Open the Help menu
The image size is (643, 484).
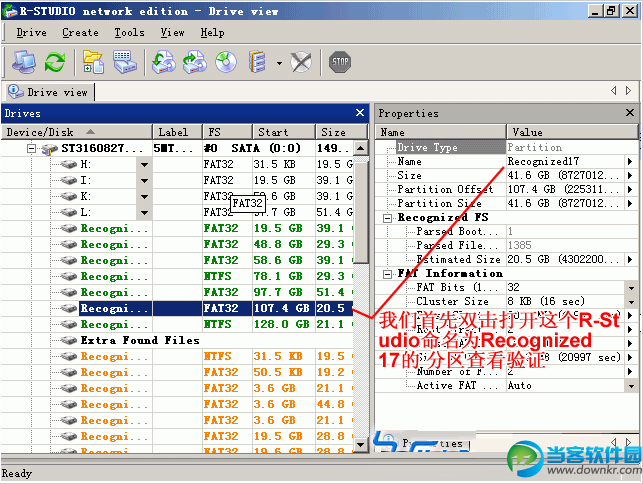(x=212, y=32)
